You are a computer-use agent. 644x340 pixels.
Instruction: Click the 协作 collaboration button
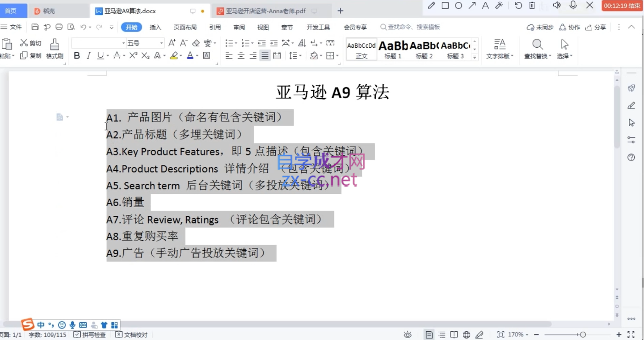(570, 27)
